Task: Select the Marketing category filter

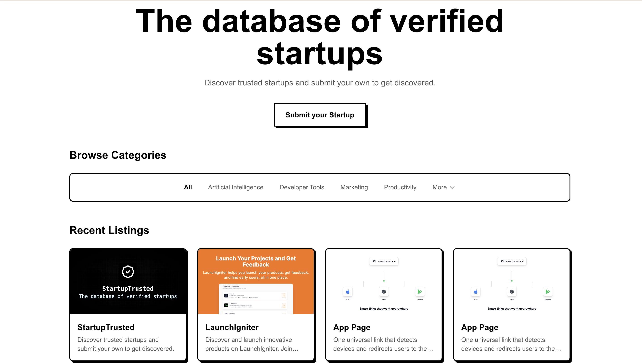Action: click(x=354, y=187)
